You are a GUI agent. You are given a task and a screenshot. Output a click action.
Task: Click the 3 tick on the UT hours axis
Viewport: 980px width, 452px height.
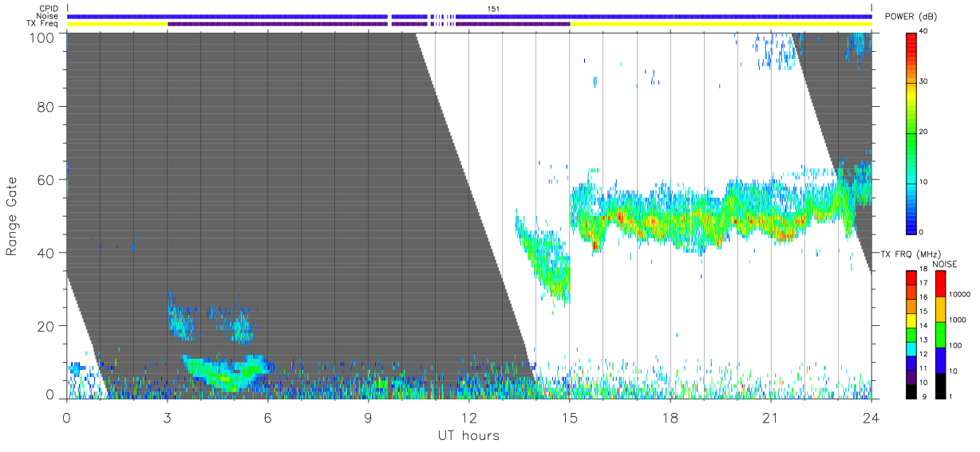click(x=167, y=417)
